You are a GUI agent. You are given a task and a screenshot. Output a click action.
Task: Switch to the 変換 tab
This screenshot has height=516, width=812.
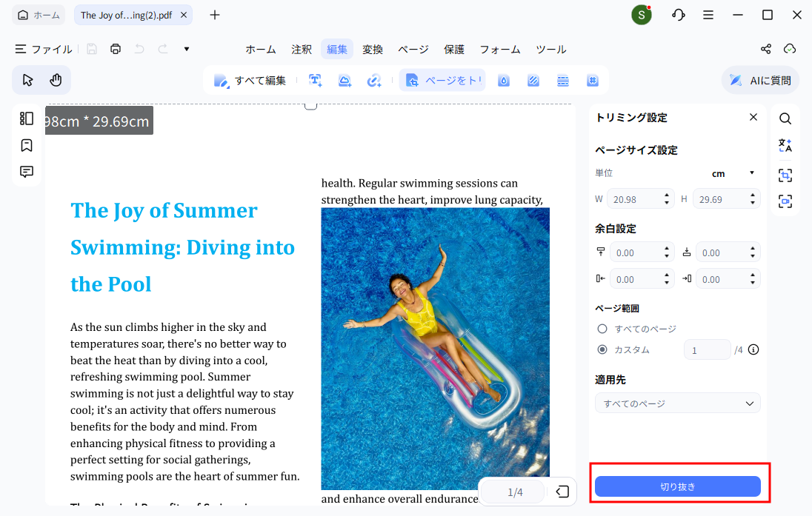pos(373,49)
